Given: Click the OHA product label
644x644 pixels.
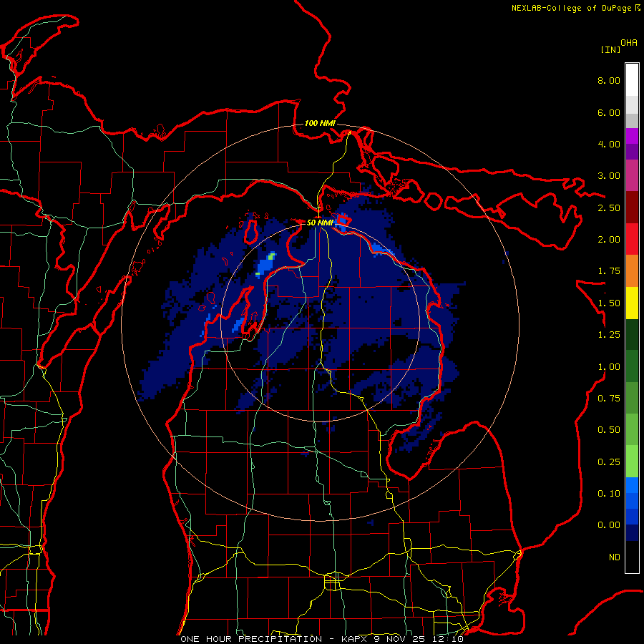Looking at the screenshot, I should [x=629, y=43].
